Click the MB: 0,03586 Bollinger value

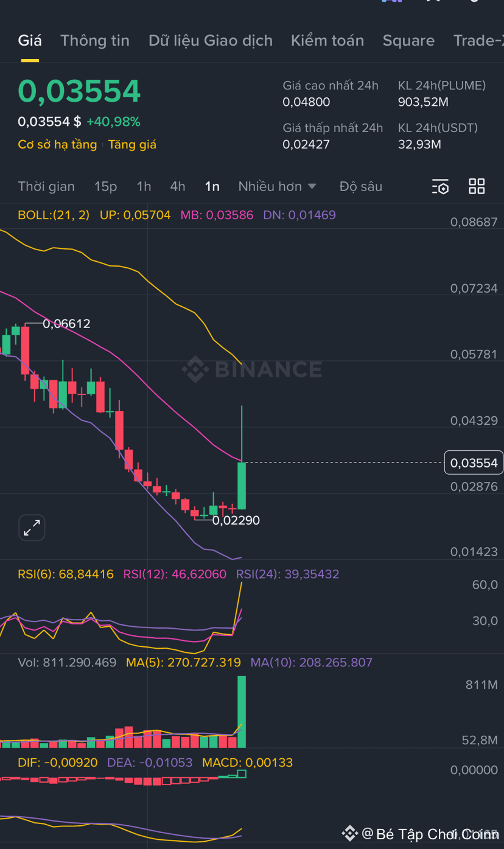(217, 215)
